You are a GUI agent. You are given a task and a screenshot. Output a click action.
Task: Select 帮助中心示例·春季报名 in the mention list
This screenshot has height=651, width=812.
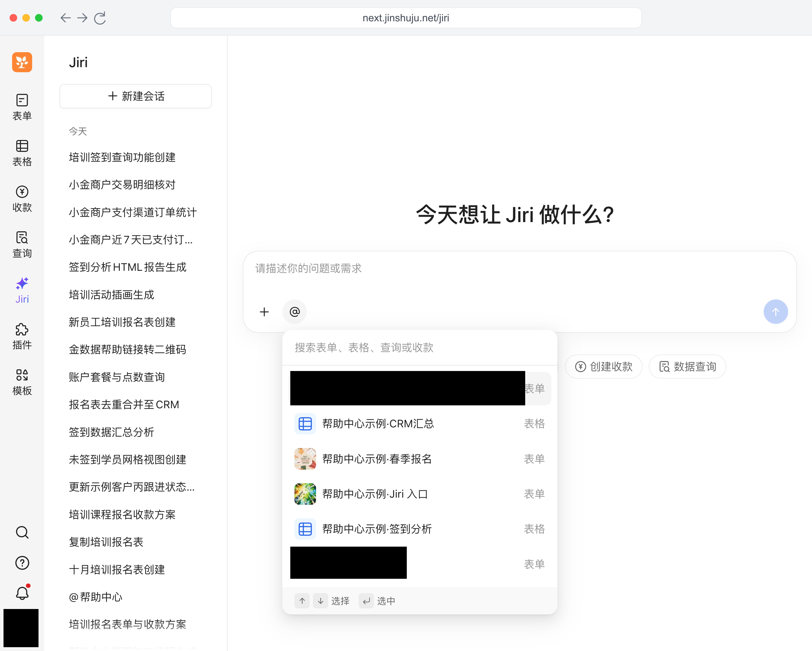[x=420, y=458]
